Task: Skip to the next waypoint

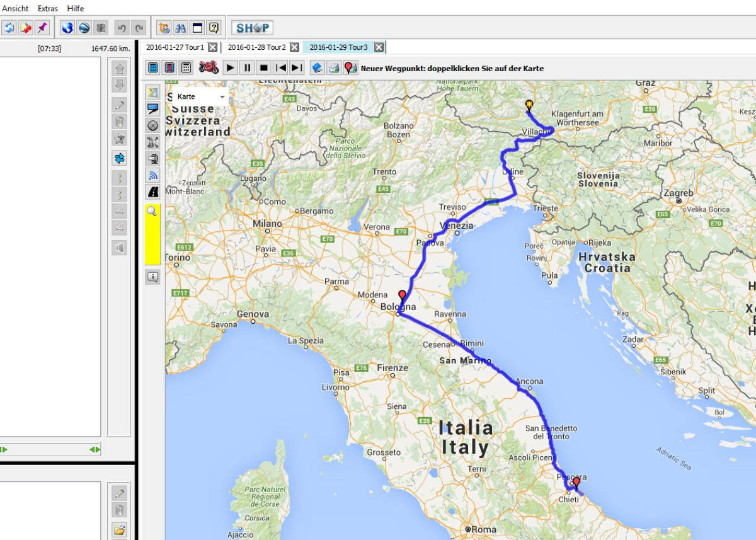Action: tap(297, 67)
